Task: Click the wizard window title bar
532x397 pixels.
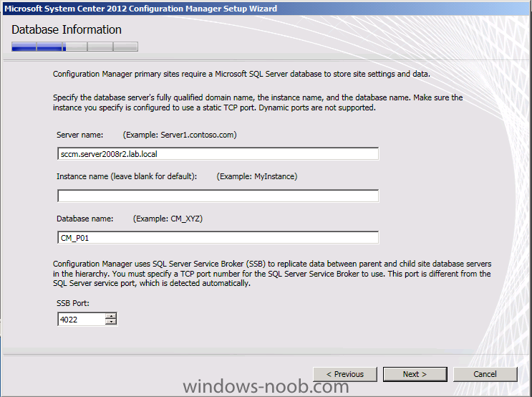Action: coord(266,8)
